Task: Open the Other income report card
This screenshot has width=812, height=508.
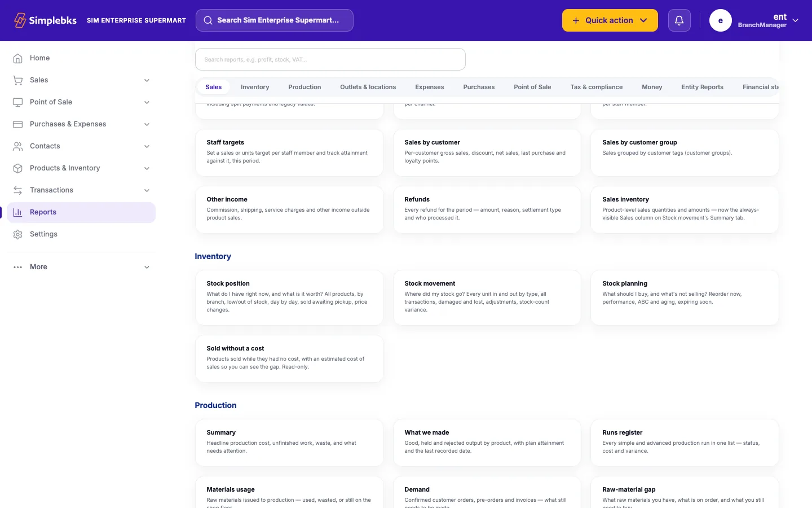Action: coord(289,210)
